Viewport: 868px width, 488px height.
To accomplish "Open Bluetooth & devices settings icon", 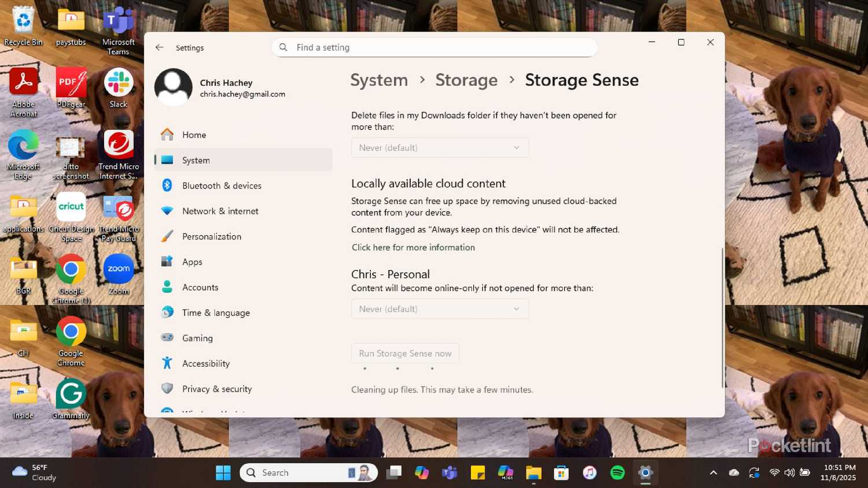I will tap(167, 185).
